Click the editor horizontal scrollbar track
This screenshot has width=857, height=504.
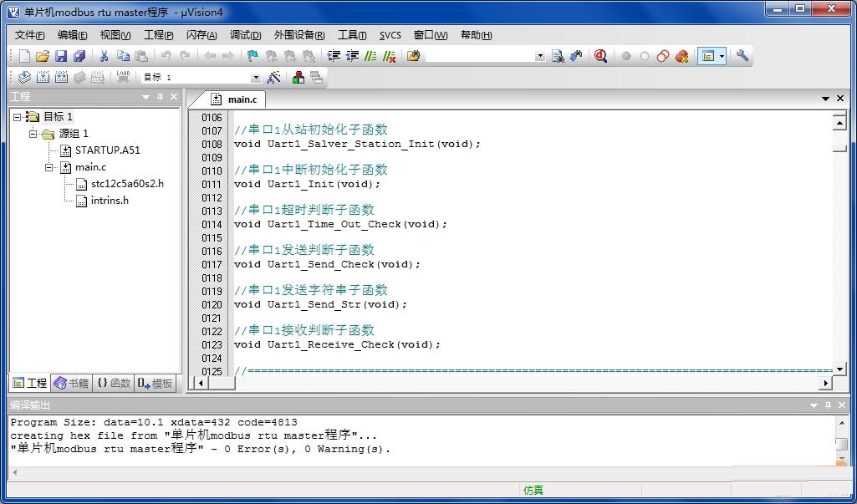pos(502,383)
